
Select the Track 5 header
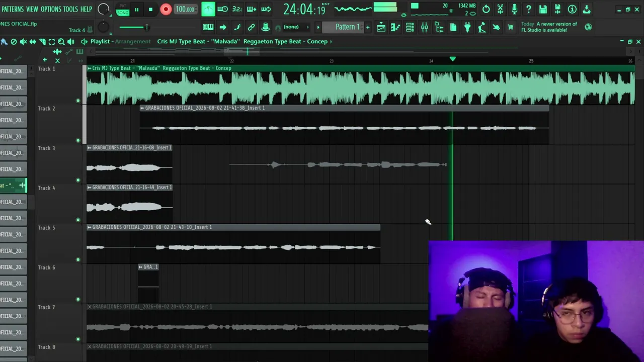pos(59,244)
